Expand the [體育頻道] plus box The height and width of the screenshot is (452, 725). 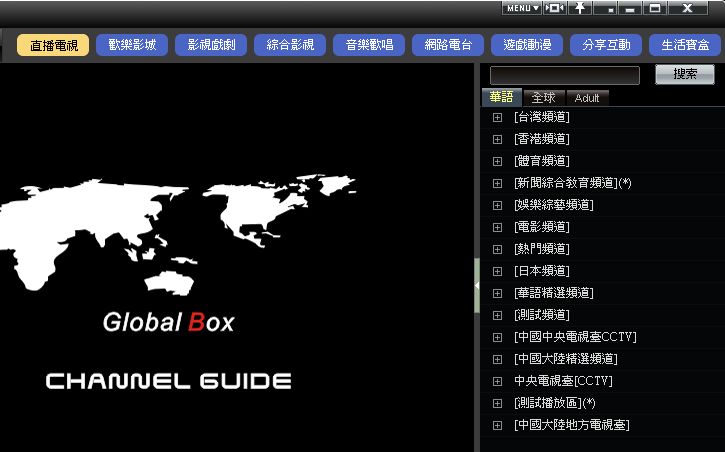click(498, 161)
